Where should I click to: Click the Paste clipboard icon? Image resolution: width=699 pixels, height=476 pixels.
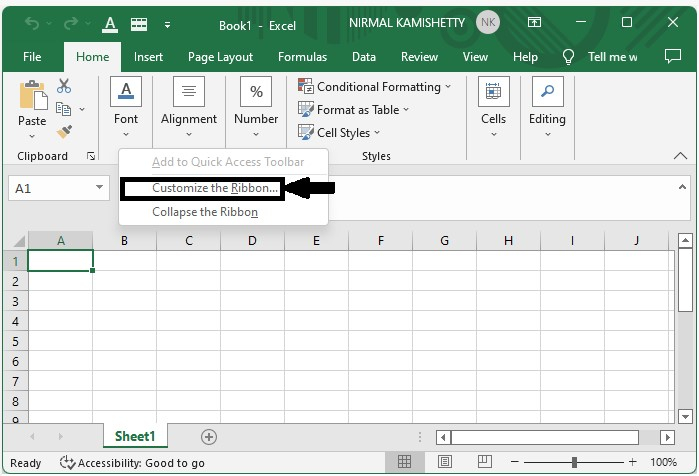[32, 97]
